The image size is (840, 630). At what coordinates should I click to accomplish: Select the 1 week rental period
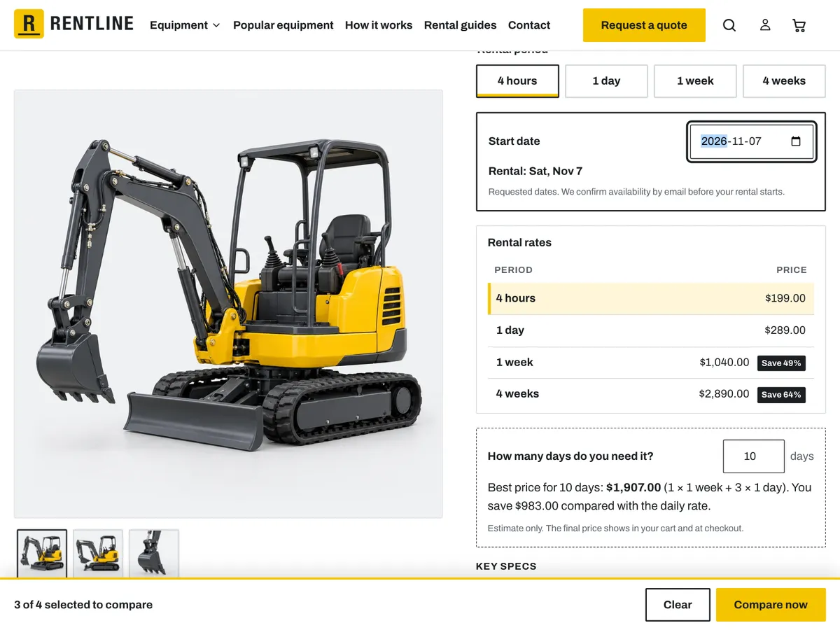coord(695,81)
